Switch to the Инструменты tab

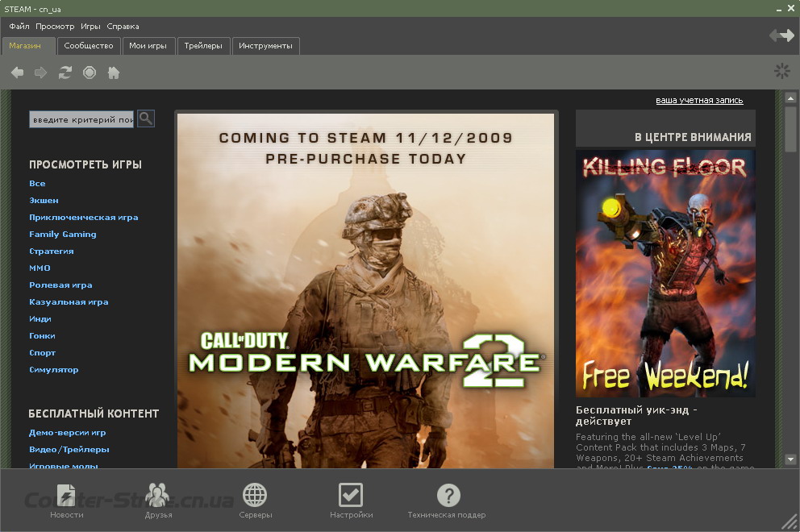point(265,45)
